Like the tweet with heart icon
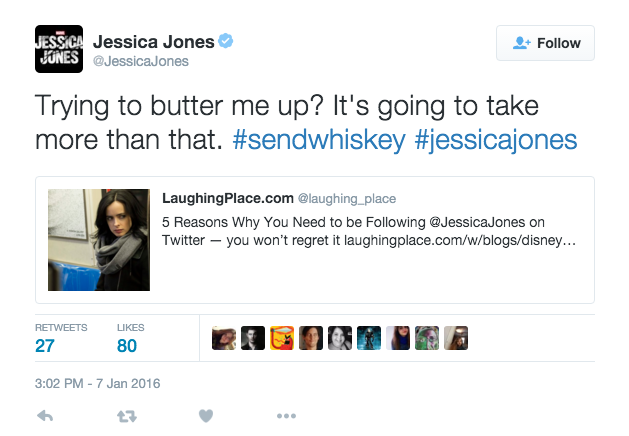This screenshot has width=629, height=436. coord(206,416)
